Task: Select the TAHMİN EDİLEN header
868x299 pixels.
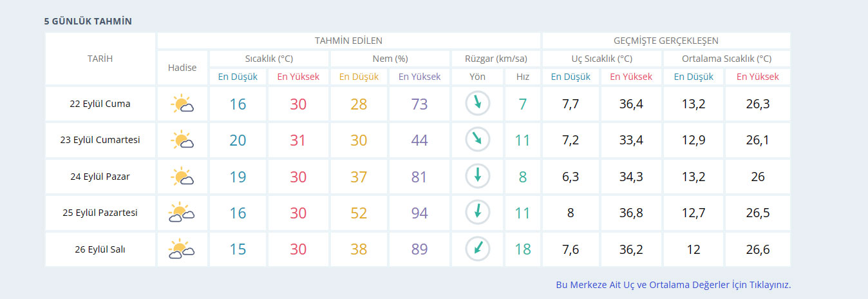Action: [x=348, y=41]
